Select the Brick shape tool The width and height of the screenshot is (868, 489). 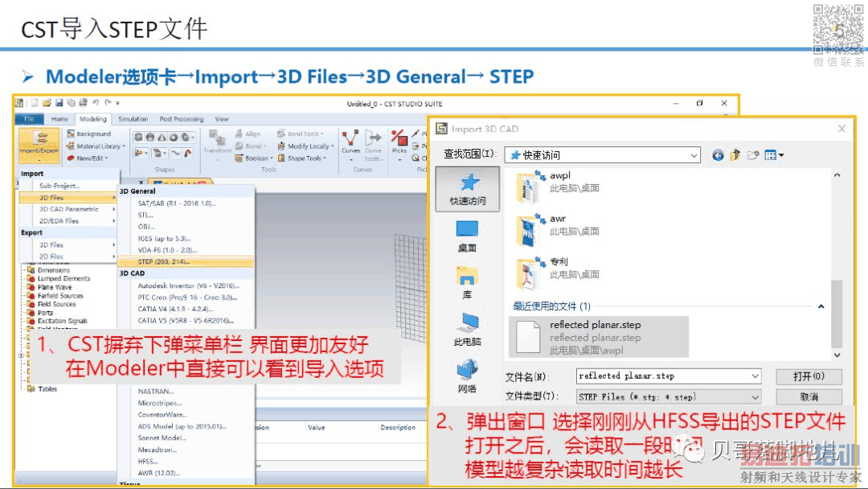(x=138, y=137)
